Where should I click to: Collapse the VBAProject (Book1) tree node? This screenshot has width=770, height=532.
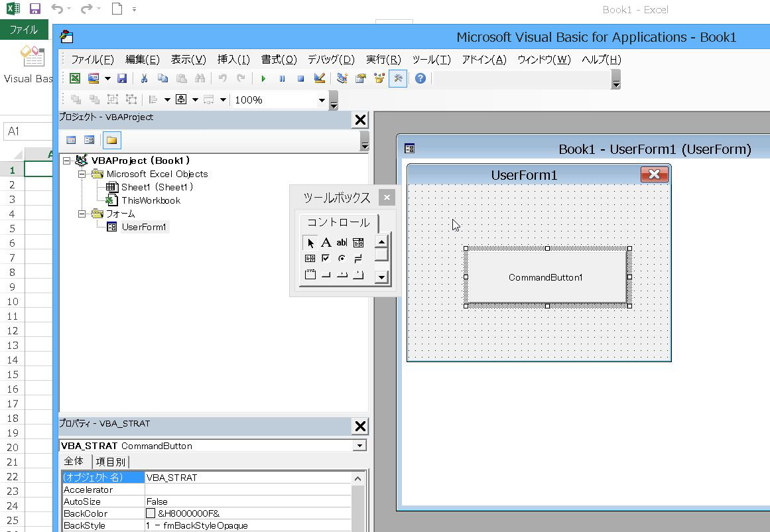click(x=67, y=161)
